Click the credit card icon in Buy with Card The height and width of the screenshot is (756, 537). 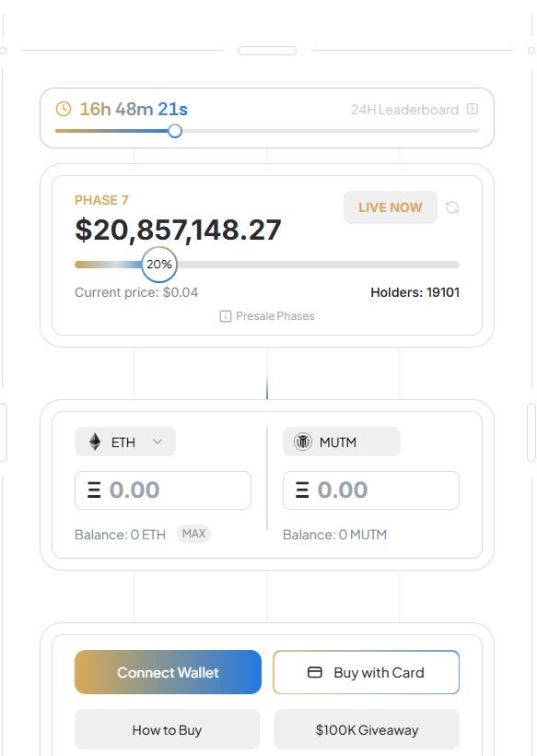(x=315, y=671)
